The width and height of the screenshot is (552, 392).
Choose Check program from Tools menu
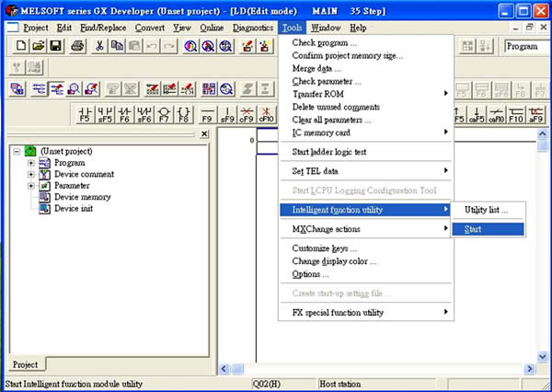pyautogui.click(x=324, y=43)
